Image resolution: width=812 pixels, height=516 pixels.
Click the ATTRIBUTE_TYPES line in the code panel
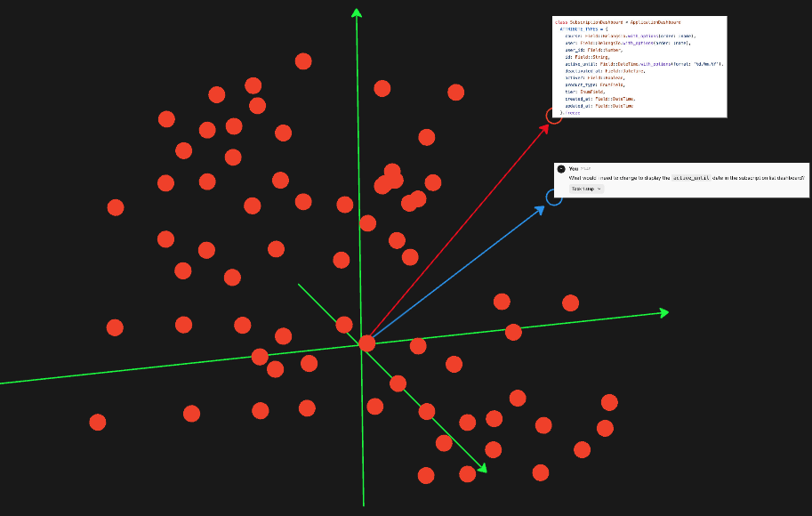[x=591, y=29]
